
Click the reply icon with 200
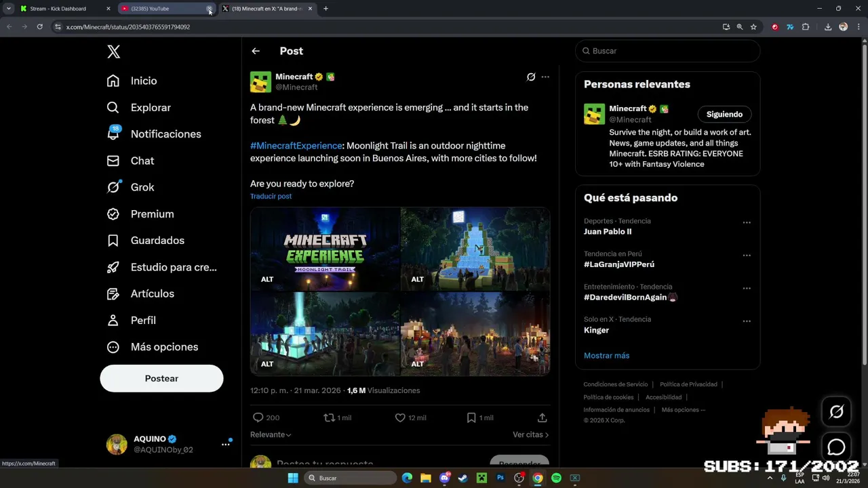point(258,418)
